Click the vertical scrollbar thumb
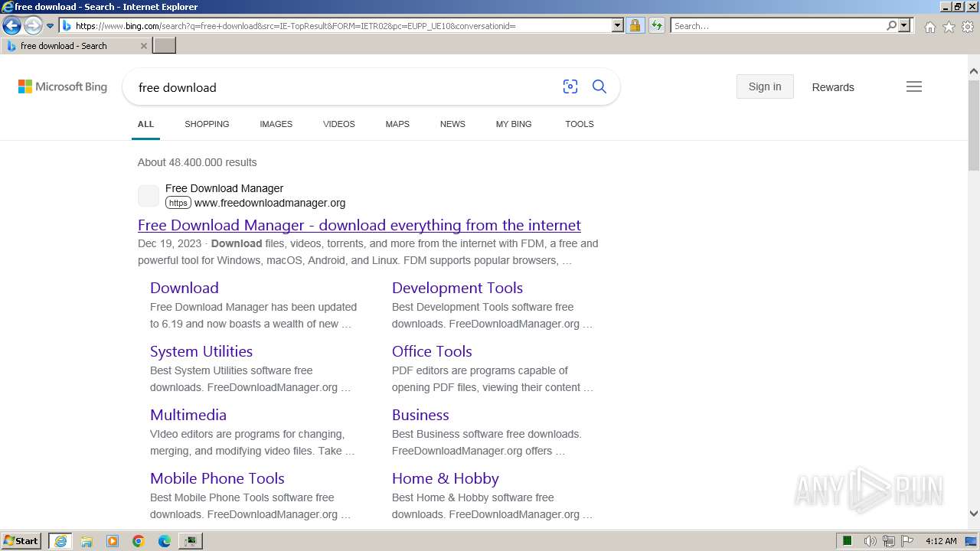This screenshot has height=551, width=980. click(x=974, y=124)
